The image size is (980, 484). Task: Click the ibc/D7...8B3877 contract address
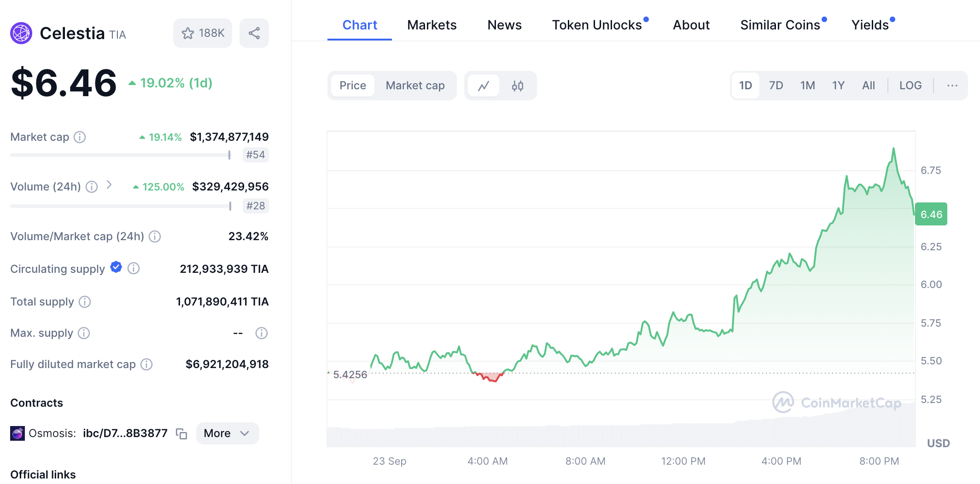click(125, 433)
